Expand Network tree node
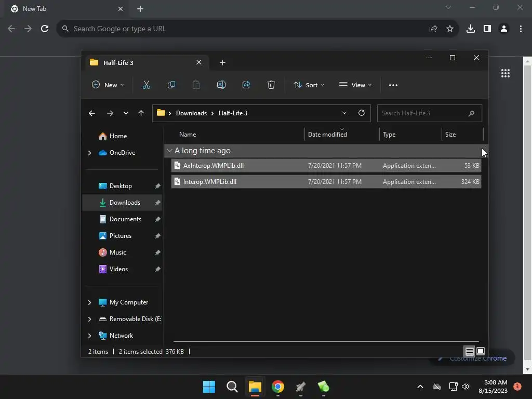532x399 pixels. (x=89, y=336)
